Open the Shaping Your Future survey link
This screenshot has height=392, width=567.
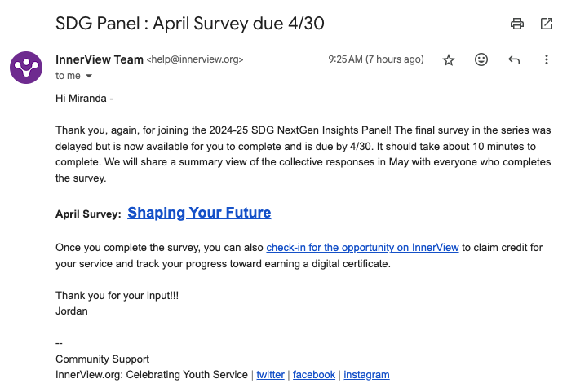(x=199, y=213)
